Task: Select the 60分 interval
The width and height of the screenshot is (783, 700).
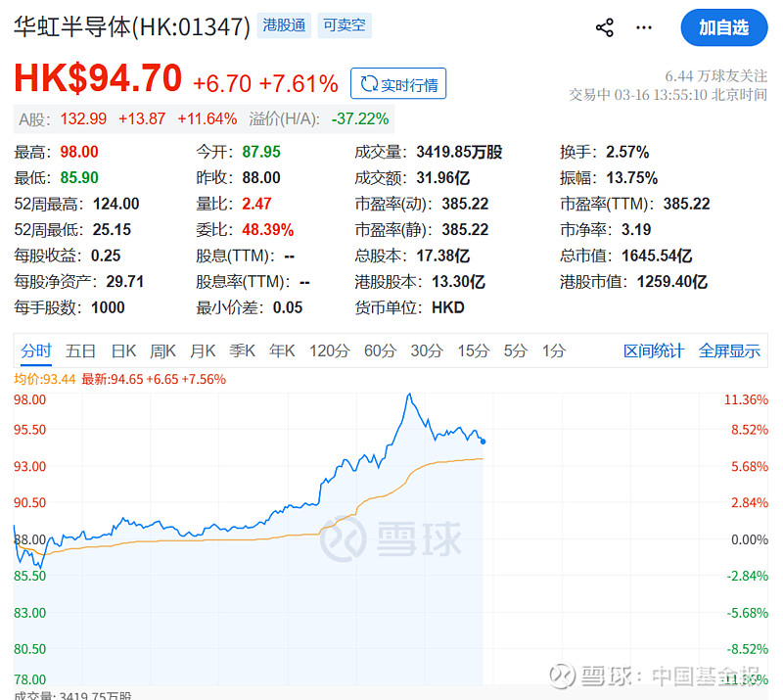Action: (380, 350)
